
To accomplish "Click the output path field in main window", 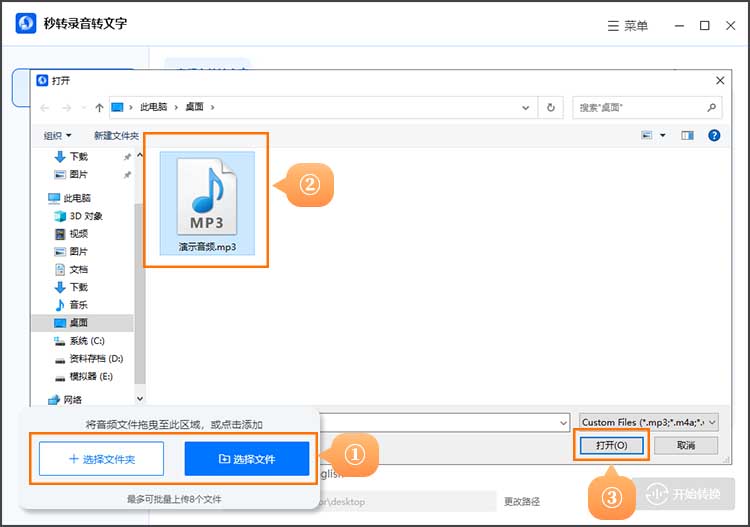I will (x=407, y=502).
